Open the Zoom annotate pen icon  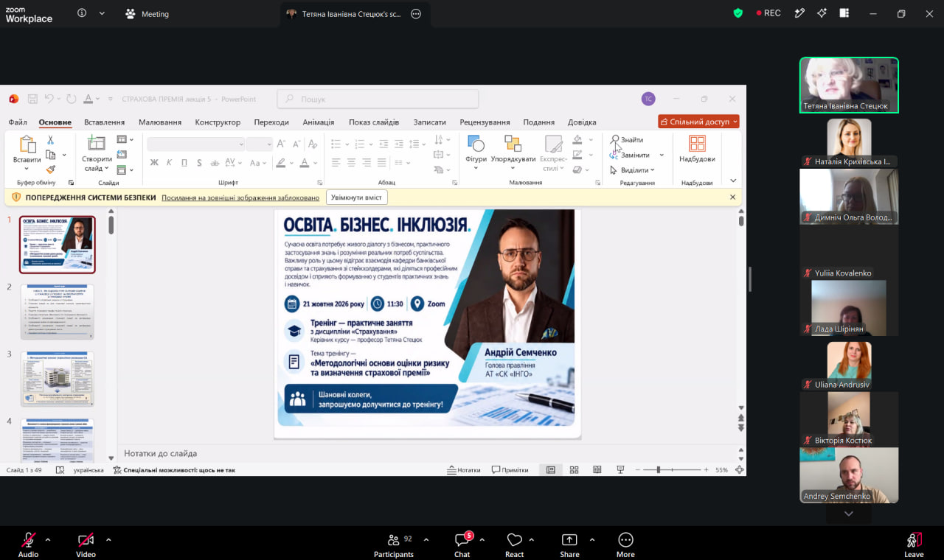pyautogui.click(x=799, y=13)
